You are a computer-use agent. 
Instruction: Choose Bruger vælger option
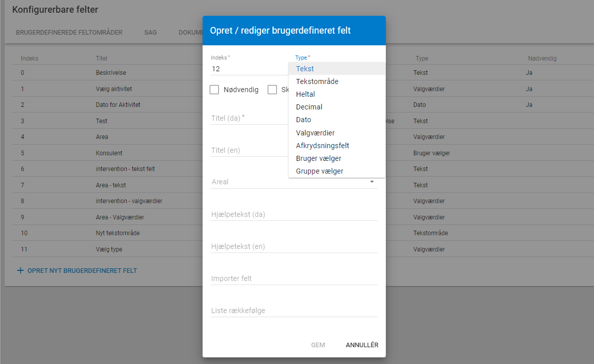337,158
